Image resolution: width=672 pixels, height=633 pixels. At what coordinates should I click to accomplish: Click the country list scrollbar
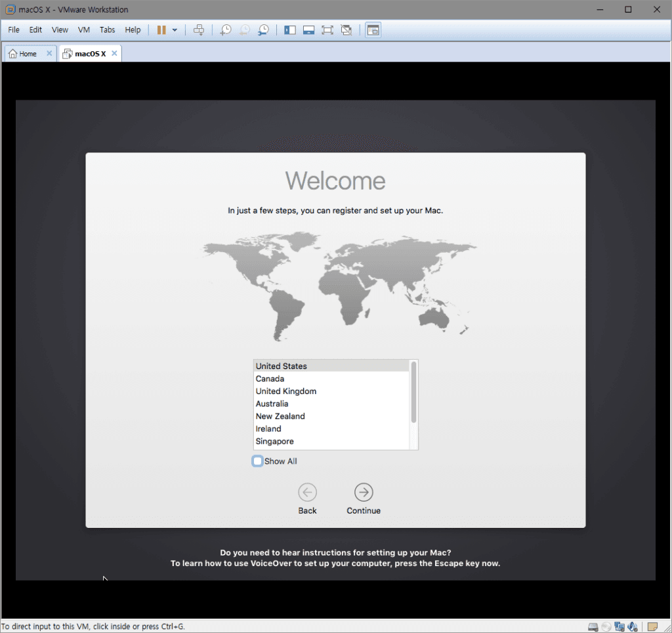pyautogui.click(x=413, y=392)
